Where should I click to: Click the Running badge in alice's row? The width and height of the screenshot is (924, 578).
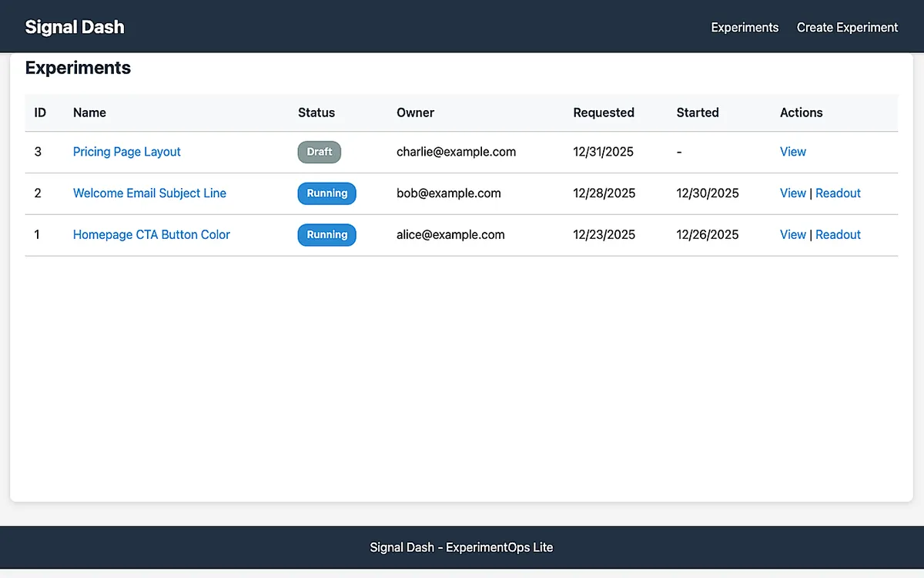tap(327, 235)
